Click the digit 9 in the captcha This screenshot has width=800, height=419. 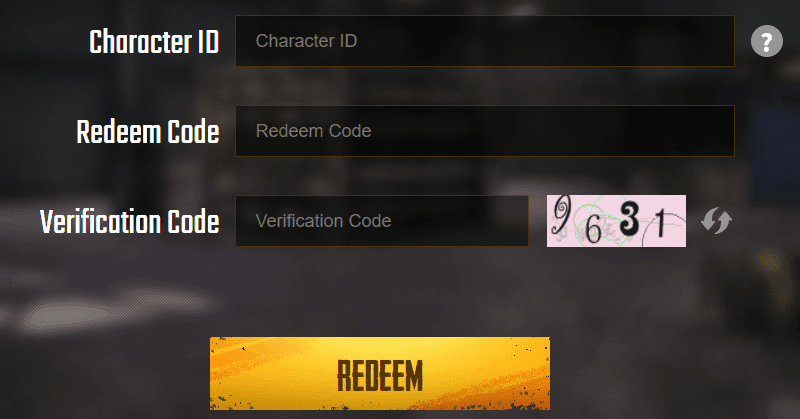coord(562,213)
